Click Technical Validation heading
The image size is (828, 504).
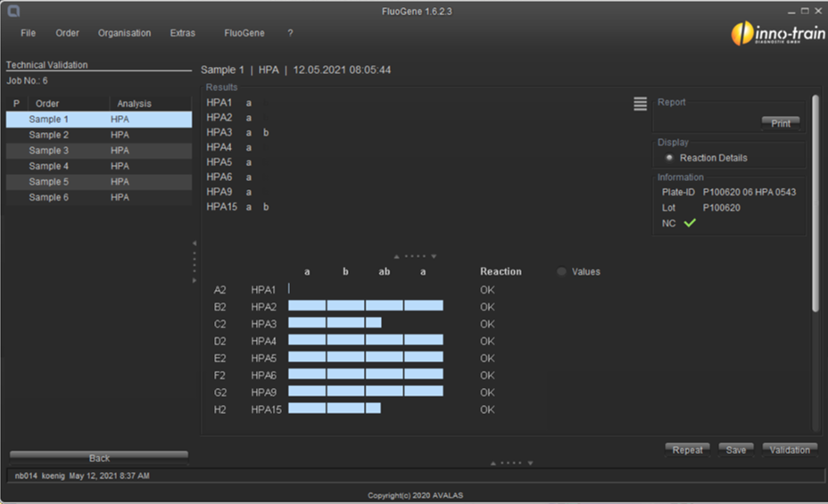coord(46,64)
